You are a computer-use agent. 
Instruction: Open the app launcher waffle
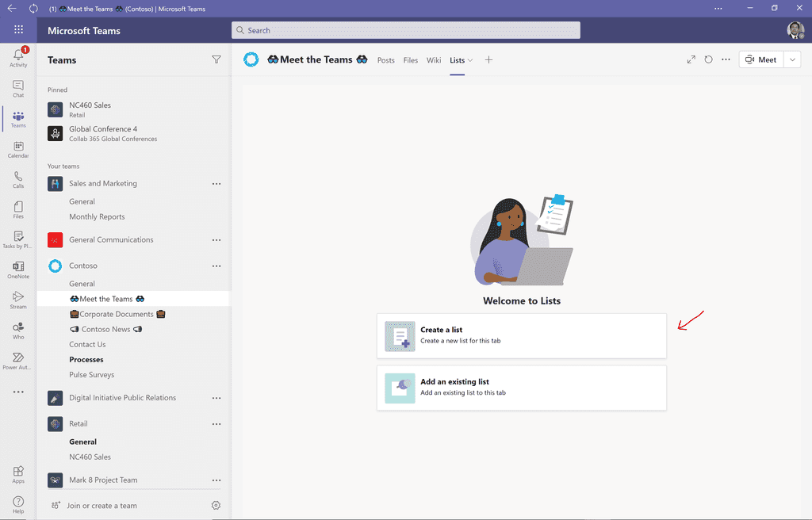tap(19, 29)
